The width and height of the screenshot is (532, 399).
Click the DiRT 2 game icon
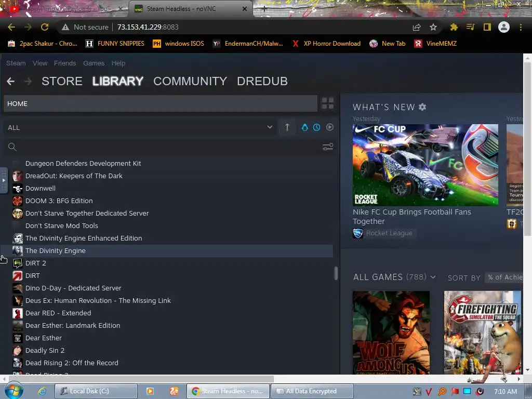coord(18,263)
